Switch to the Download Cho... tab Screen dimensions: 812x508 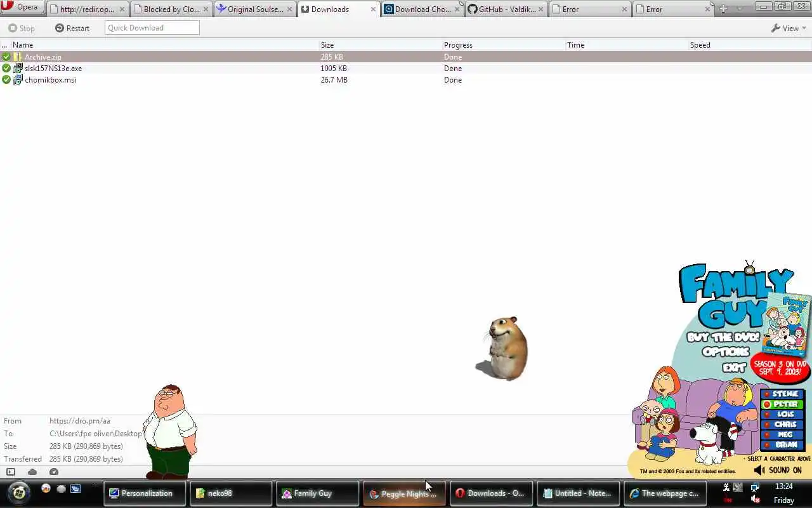422,9
